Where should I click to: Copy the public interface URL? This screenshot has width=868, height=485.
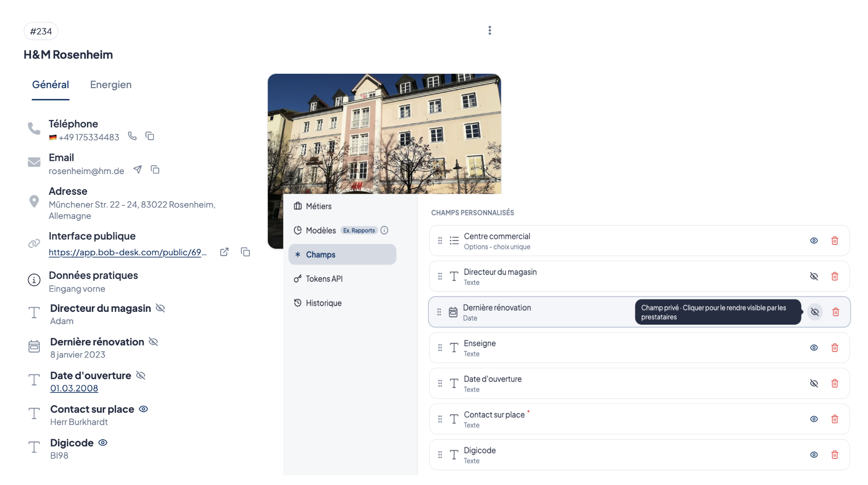(x=245, y=252)
